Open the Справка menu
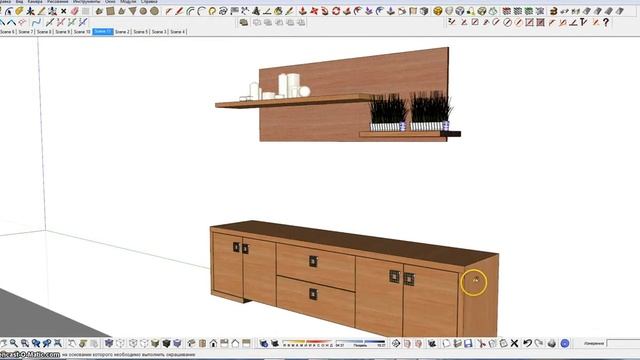This screenshot has width=640, height=360. click(149, 2)
